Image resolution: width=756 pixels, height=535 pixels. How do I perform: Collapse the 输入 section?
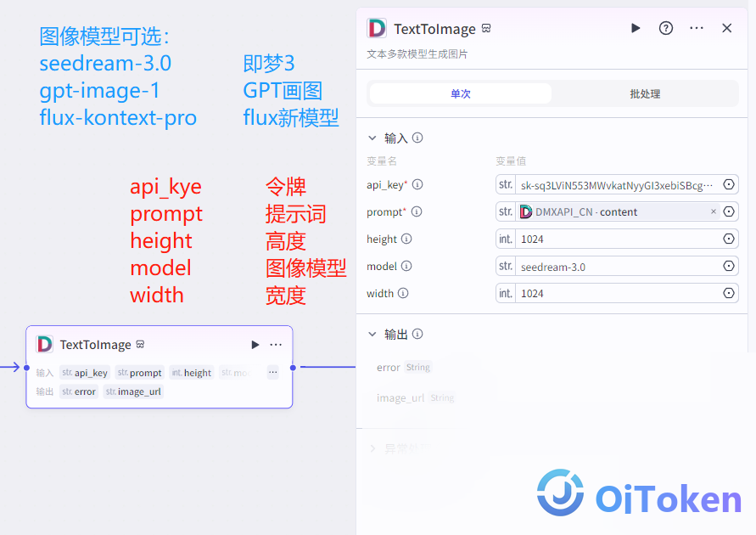coord(372,138)
